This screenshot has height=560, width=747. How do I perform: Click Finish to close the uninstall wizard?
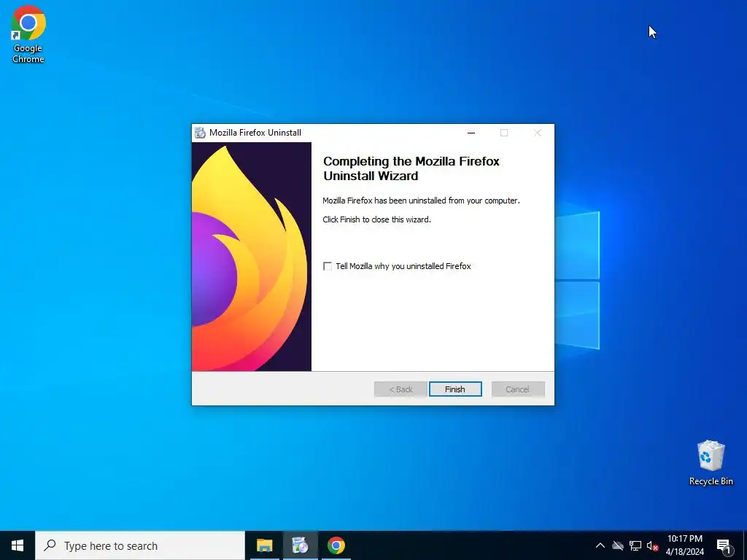click(x=455, y=389)
